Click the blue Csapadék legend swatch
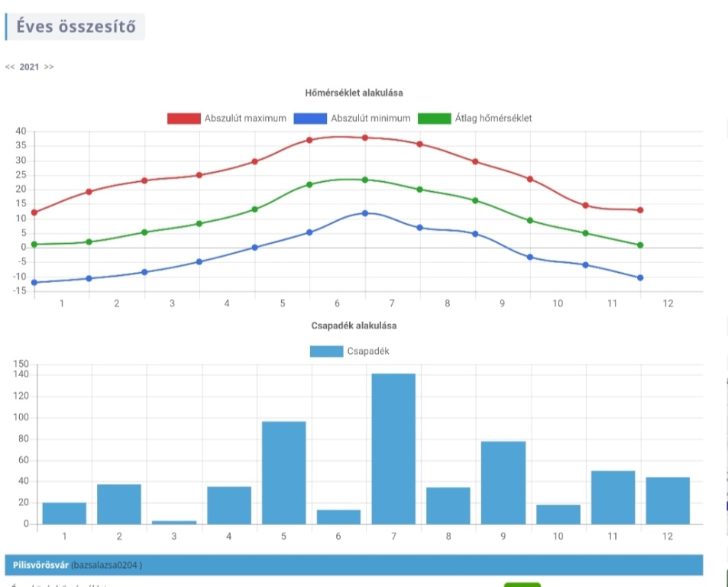 point(326,352)
